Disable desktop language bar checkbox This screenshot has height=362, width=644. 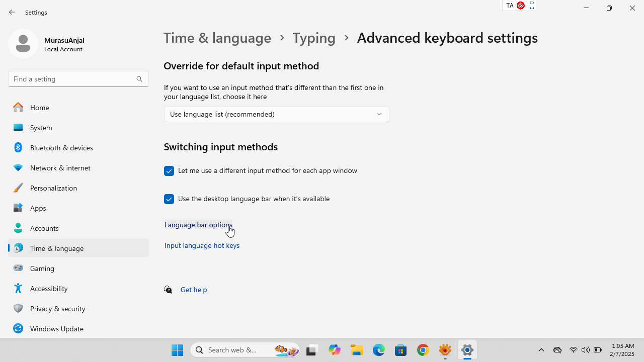tap(169, 199)
